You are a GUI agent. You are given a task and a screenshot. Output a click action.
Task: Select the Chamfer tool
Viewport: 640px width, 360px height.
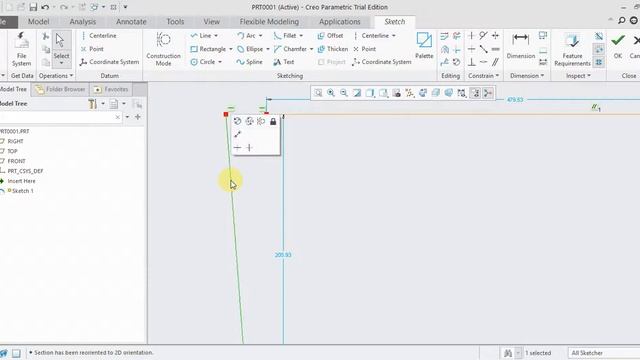point(290,49)
